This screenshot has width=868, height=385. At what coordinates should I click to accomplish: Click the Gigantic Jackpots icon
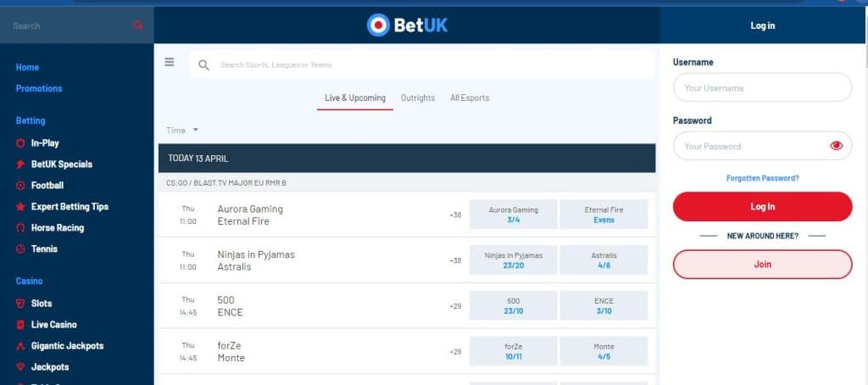point(20,346)
